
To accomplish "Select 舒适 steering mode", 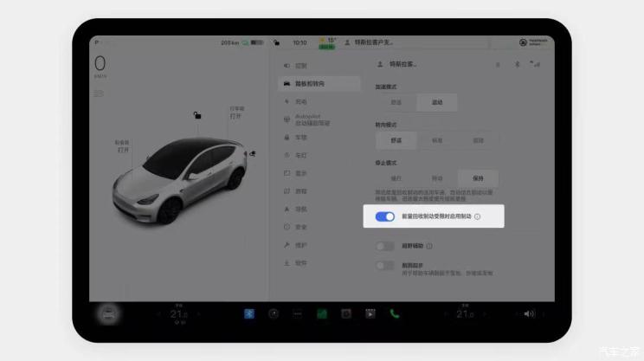I will pyautogui.click(x=396, y=139).
